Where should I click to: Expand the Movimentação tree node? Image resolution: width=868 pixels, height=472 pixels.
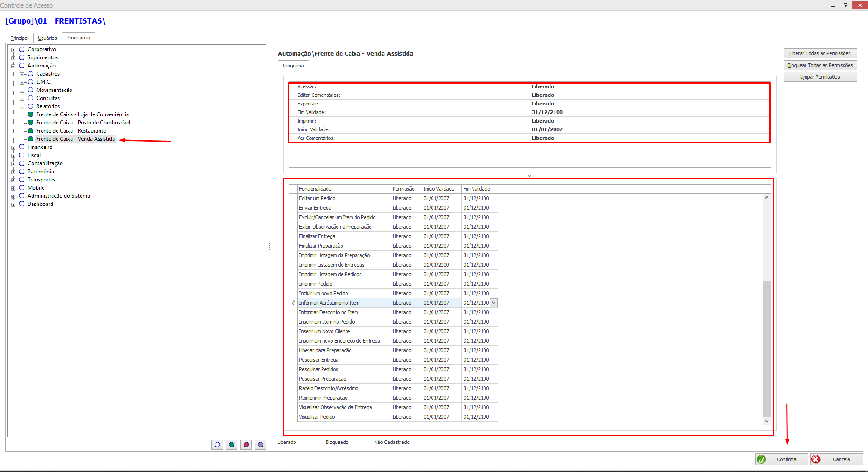[x=22, y=91]
